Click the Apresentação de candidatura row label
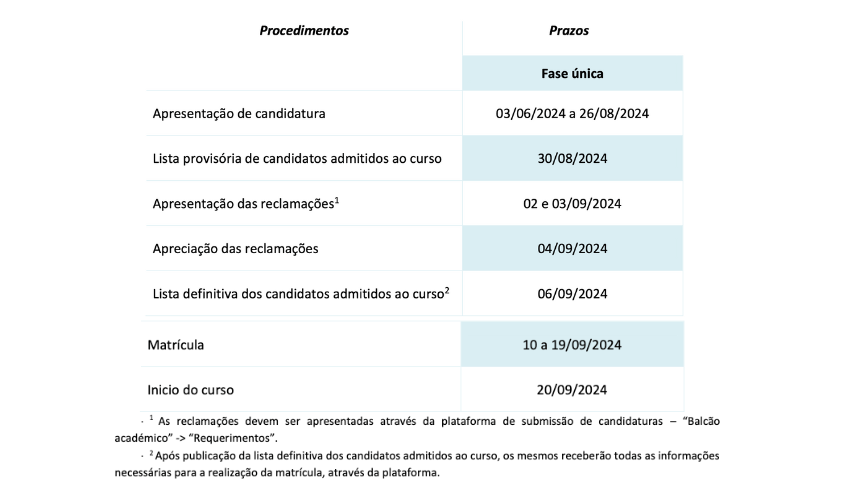The image size is (850, 500). click(239, 113)
